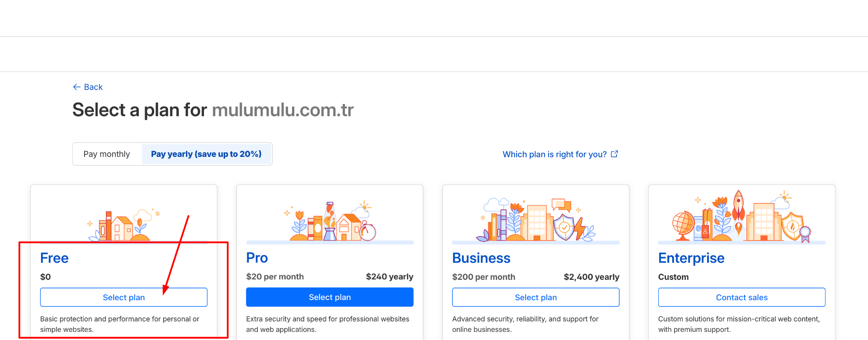
Task: Select the Business plan button
Action: click(536, 297)
